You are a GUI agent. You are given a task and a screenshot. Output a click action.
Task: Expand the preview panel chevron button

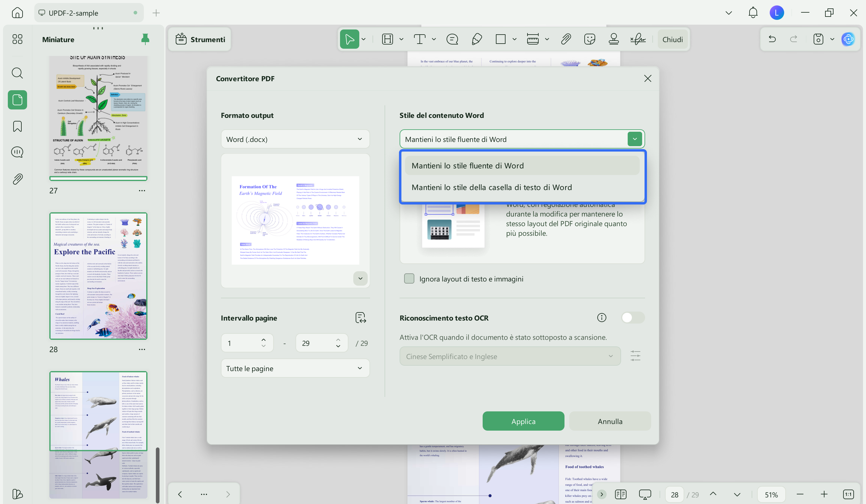coord(360,278)
